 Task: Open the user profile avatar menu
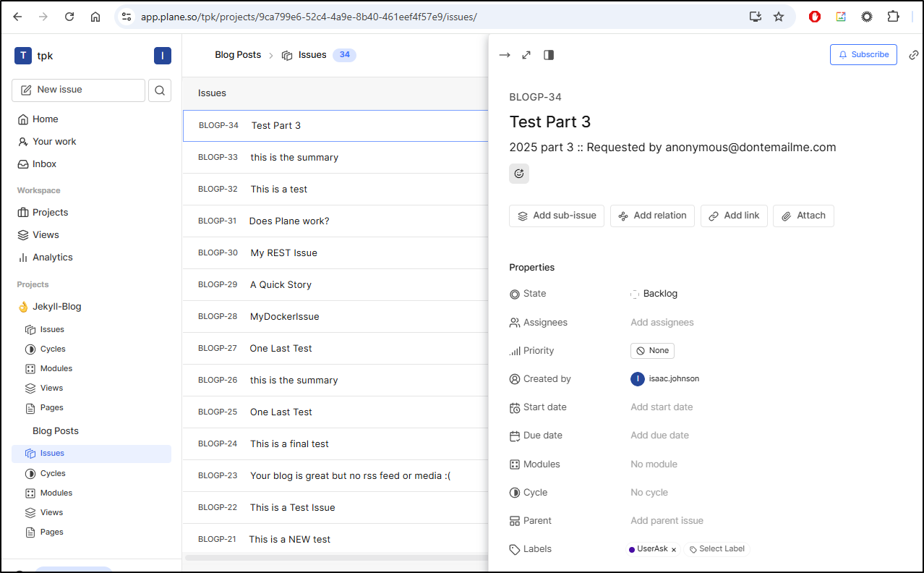pyautogui.click(x=163, y=56)
